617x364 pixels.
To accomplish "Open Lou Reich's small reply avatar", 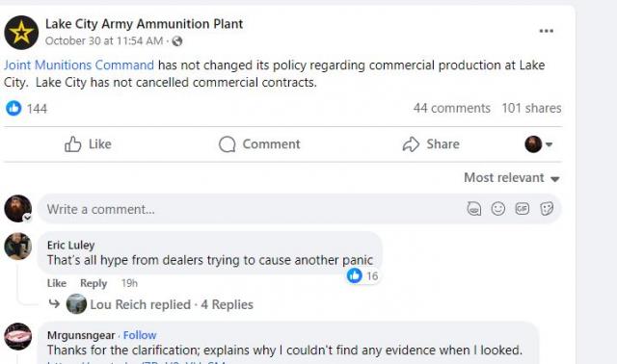I will (x=76, y=304).
